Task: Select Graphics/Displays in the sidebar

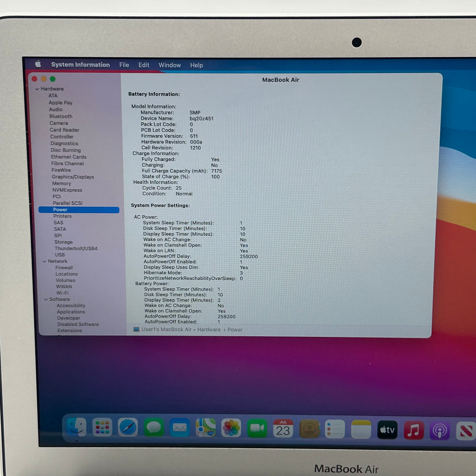Action: coord(73,177)
